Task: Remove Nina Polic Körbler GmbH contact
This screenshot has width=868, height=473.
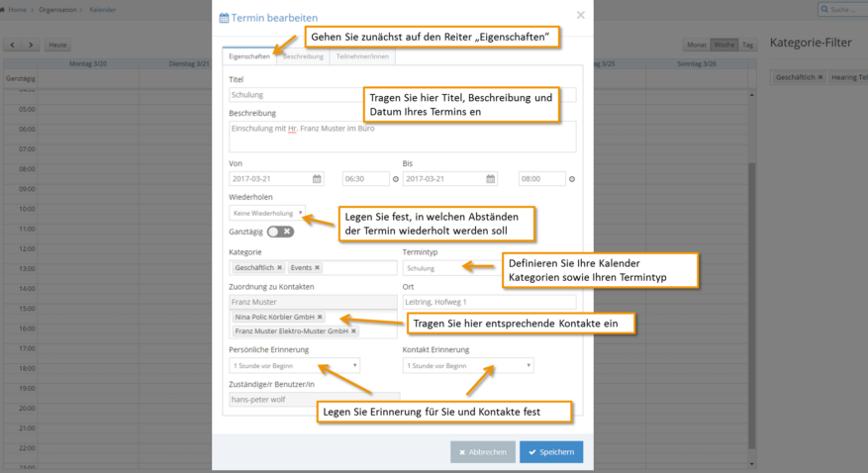Action: [320, 317]
